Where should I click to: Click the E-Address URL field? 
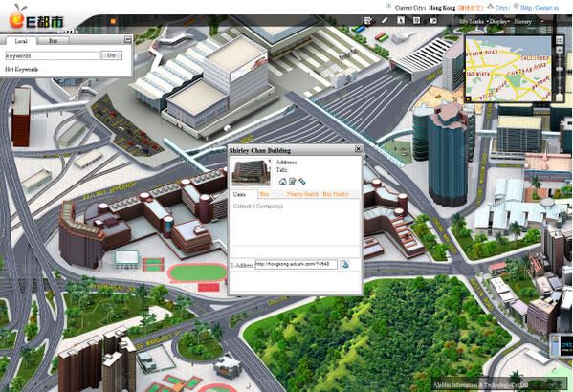(296, 264)
